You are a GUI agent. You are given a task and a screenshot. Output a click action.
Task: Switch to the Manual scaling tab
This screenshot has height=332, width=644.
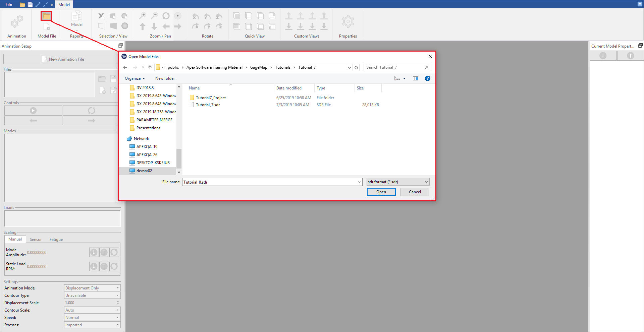pyautogui.click(x=15, y=239)
